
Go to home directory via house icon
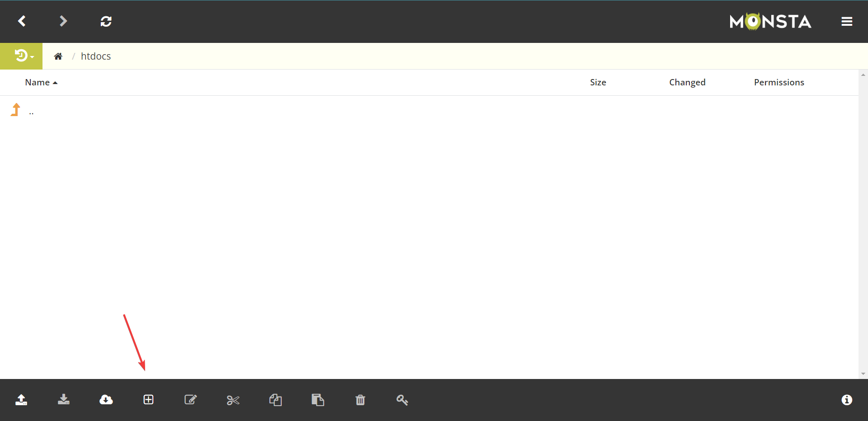click(x=58, y=56)
